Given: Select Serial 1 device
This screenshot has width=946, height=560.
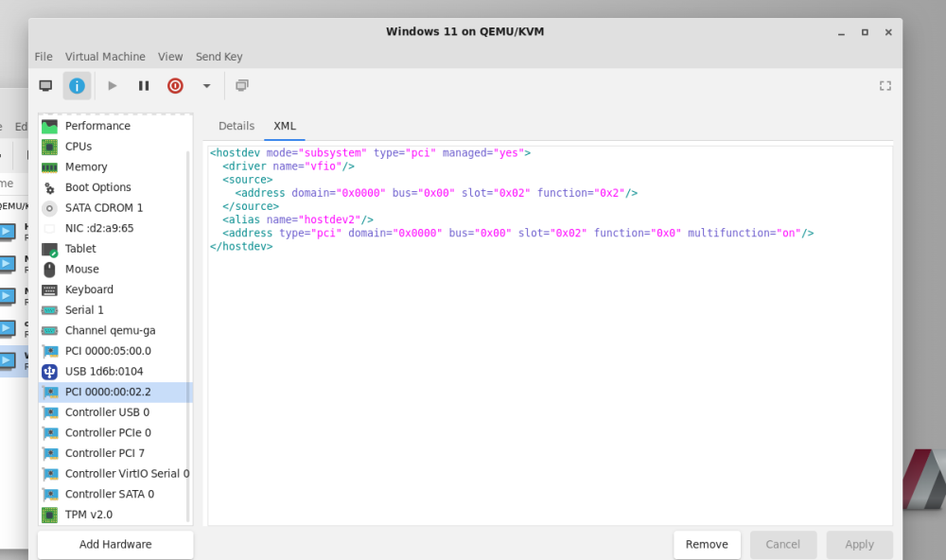Looking at the screenshot, I should 115,310.
